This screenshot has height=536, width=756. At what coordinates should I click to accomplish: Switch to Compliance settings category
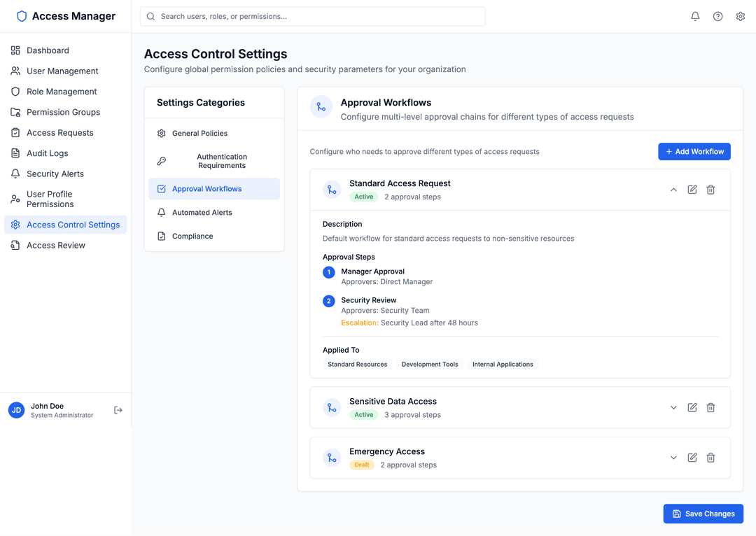(x=192, y=237)
